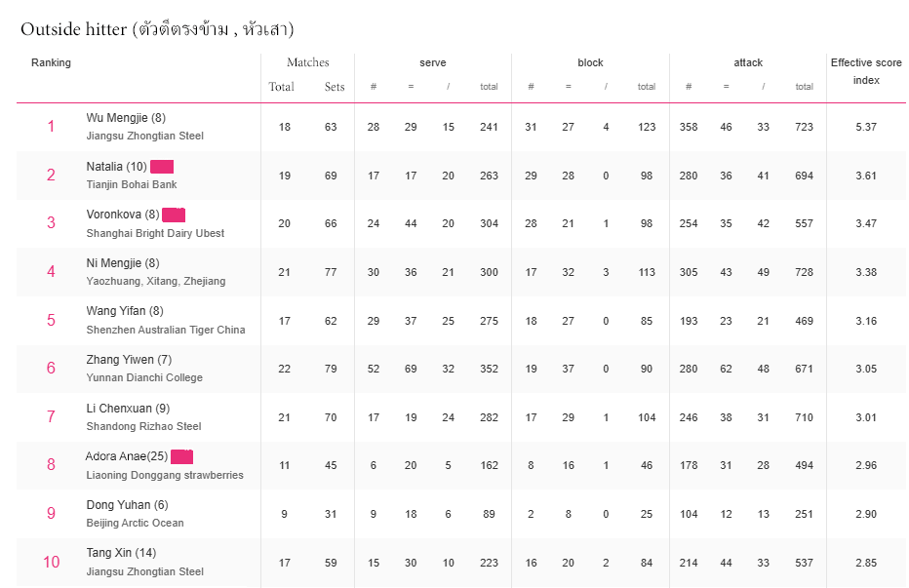The width and height of the screenshot is (909, 588).
Task: Sort by the Ranking column header
Action: pos(51,63)
